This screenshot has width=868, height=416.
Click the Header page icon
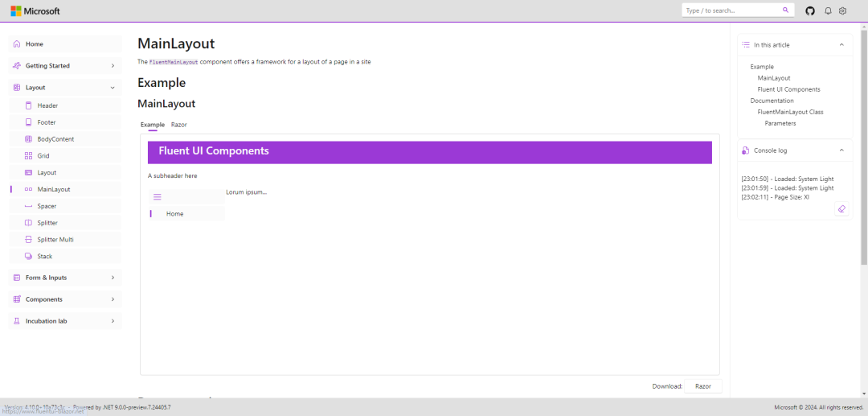click(29, 105)
